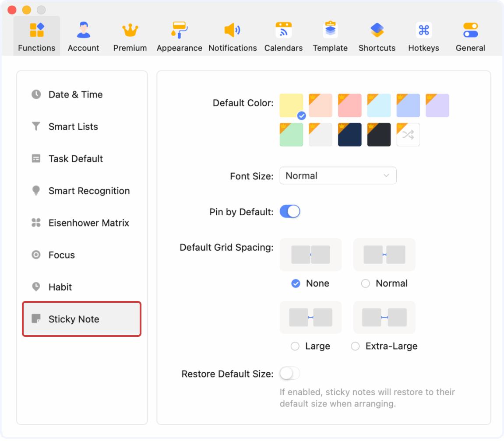Open the Habit clock icon
The width and height of the screenshot is (504, 441).
36,287
